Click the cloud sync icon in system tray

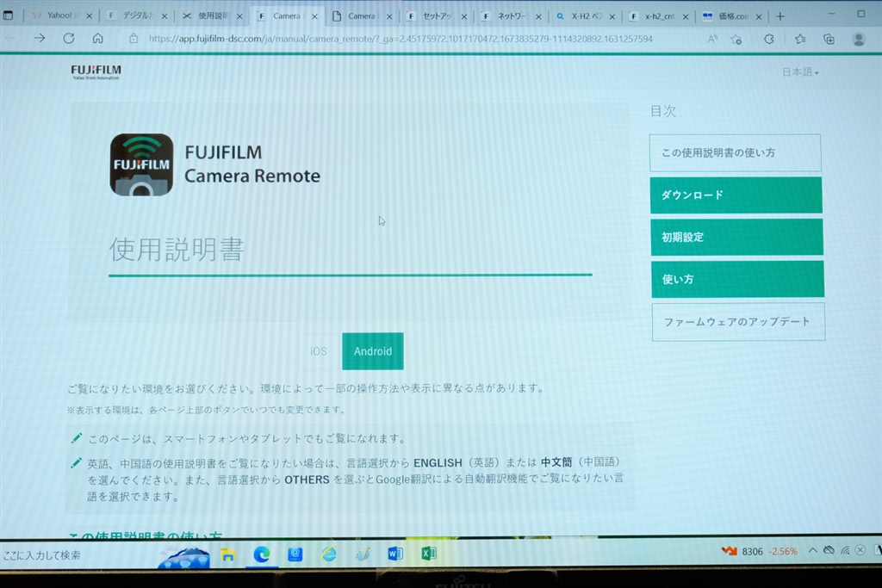[x=829, y=550]
